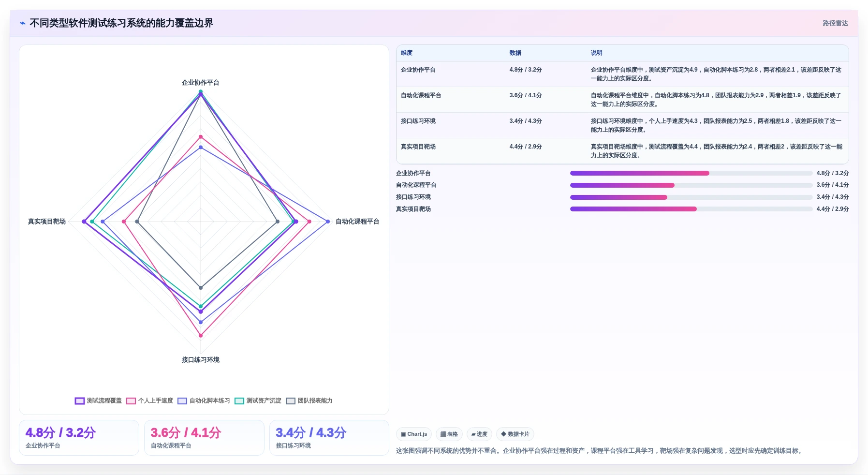Screen dimensions: 868x475
Task: Click the 数据卡片 tag chip
Action: point(515,434)
